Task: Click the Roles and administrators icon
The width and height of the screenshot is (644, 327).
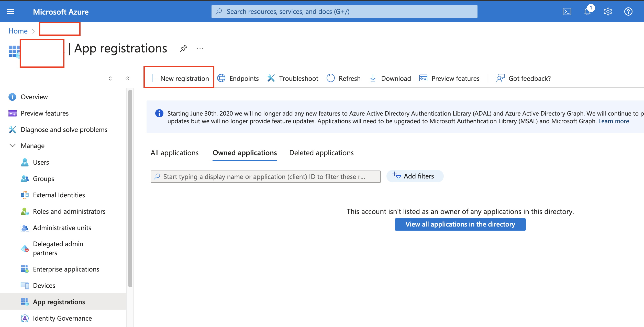Action: [x=25, y=211]
